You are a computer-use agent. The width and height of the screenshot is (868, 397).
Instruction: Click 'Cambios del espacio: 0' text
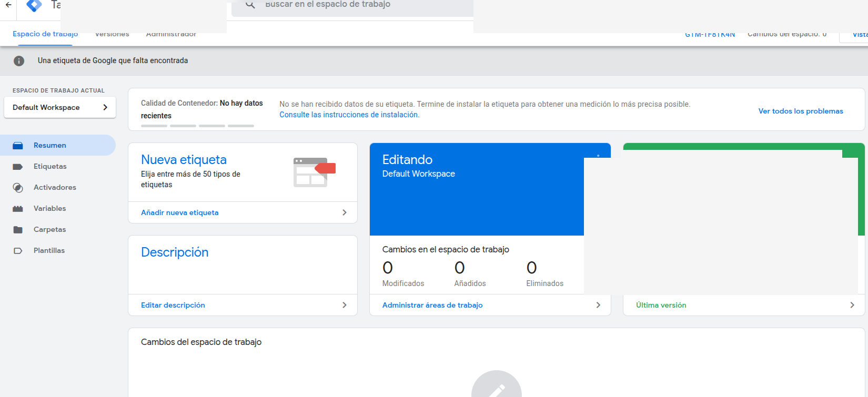pyautogui.click(x=787, y=34)
